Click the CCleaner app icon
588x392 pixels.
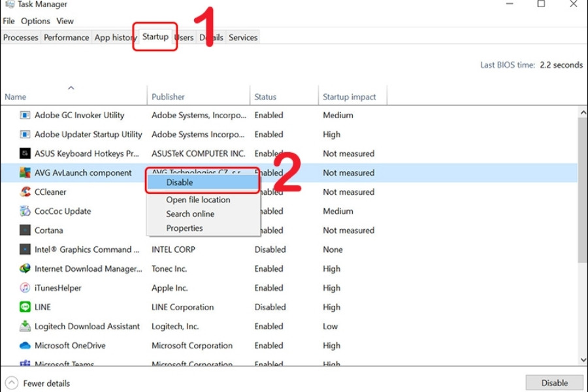(25, 192)
